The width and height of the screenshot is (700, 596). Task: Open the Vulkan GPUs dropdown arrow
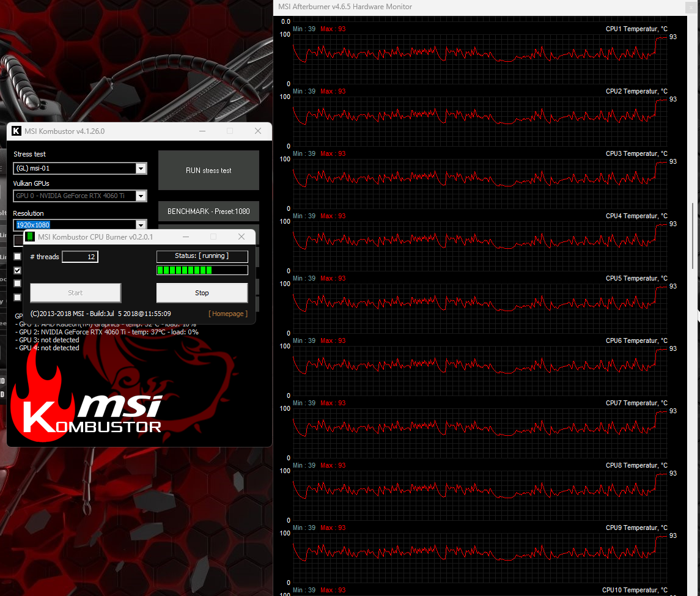pyautogui.click(x=141, y=196)
